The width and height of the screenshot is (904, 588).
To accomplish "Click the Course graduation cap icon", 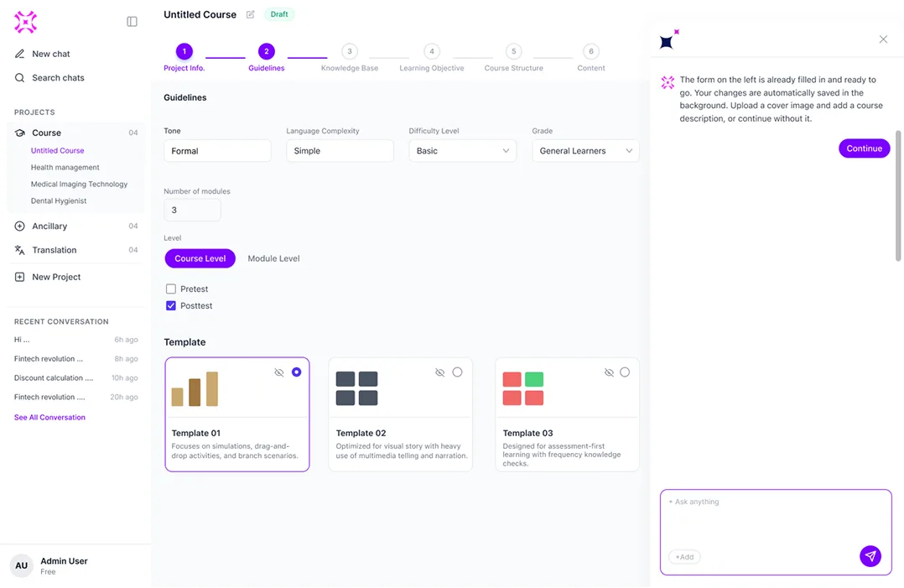I will [19, 133].
